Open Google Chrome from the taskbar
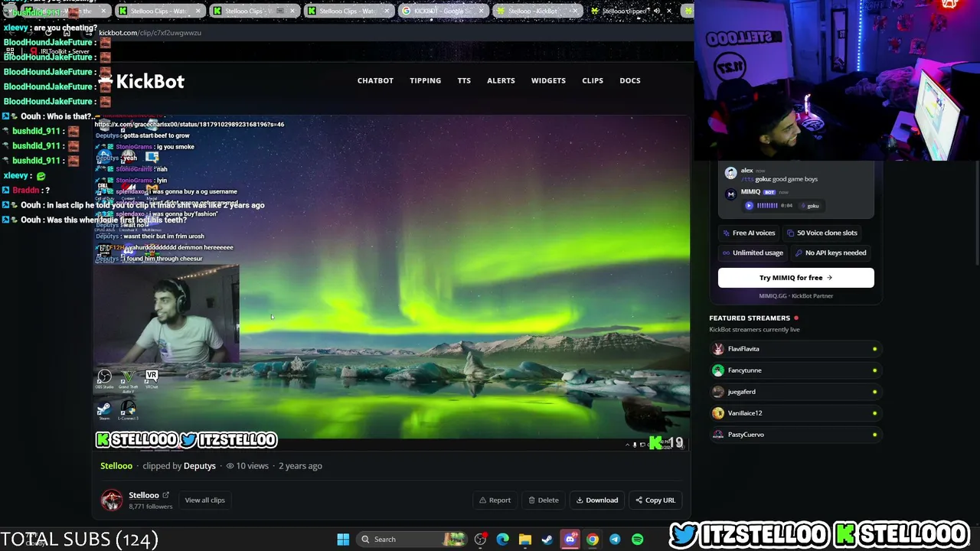 coord(592,540)
